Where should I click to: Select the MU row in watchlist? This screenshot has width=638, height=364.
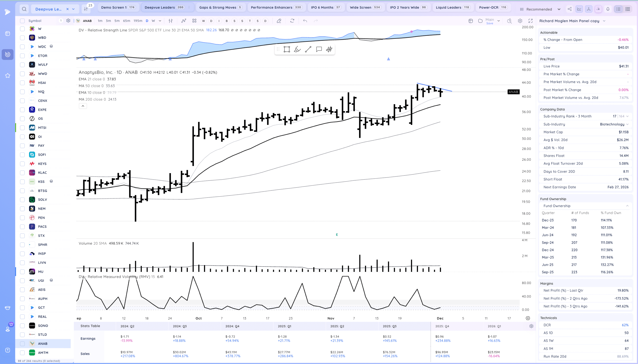(41, 272)
